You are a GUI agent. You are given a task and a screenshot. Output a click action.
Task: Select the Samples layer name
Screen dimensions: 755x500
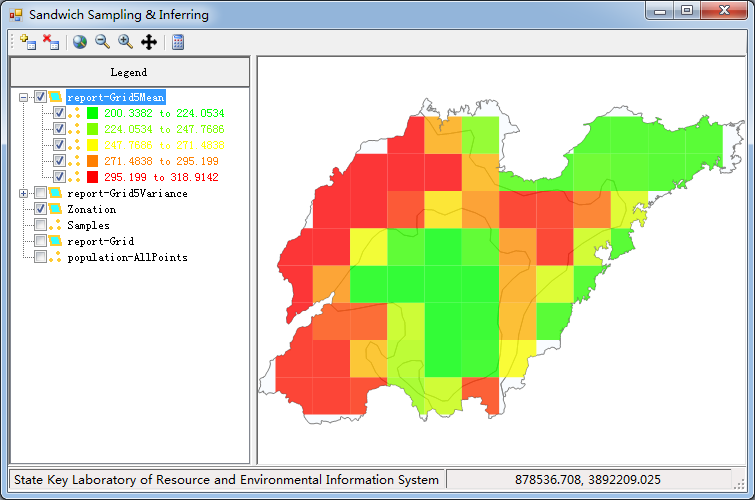89,225
